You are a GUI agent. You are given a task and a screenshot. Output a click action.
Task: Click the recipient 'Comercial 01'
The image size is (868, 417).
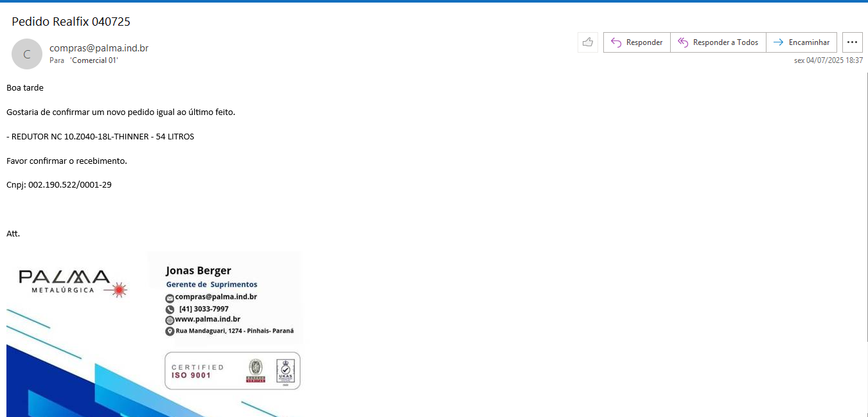point(94,60)
